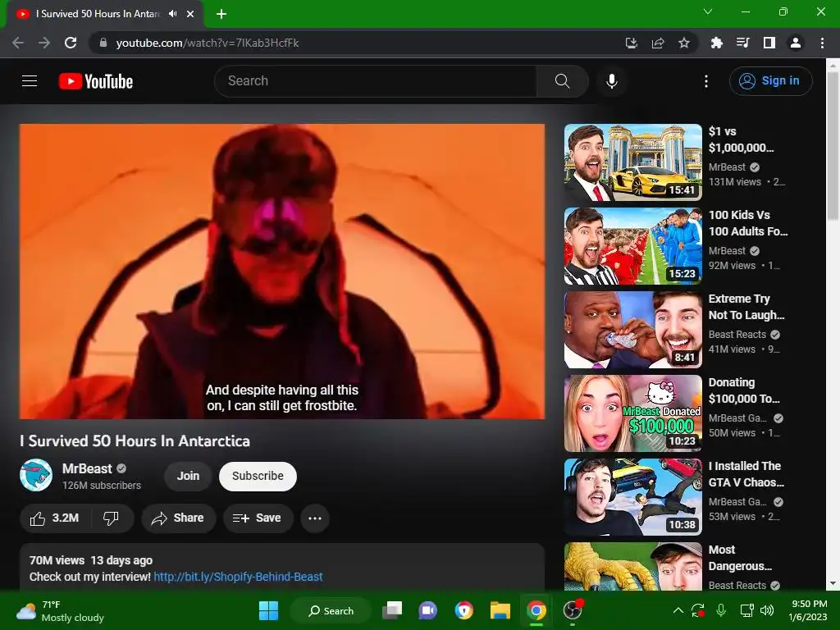Open more actions ellipsis under video
840x630 pixels.
pyautogui.click(x=315, y=518)
